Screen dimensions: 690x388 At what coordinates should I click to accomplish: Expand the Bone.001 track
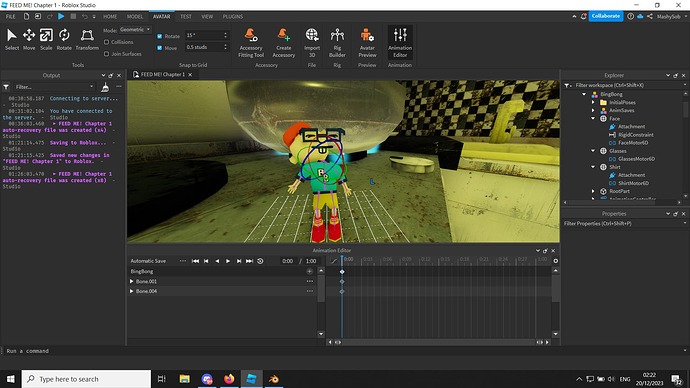[x=132, y=282]
